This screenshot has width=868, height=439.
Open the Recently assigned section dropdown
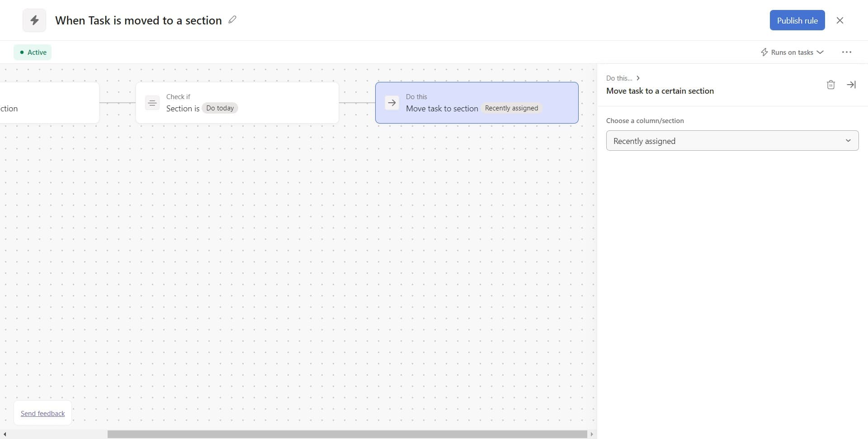[732, 141]
